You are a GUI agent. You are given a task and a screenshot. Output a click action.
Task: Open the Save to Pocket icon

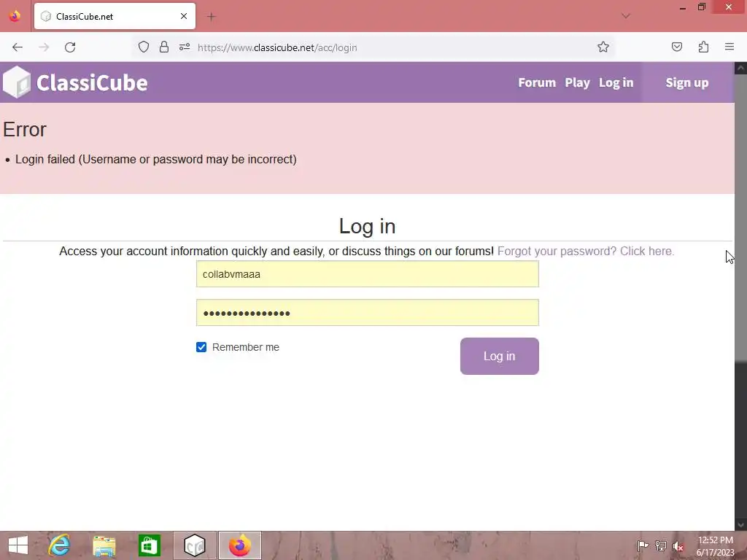(x=676, y=47)
